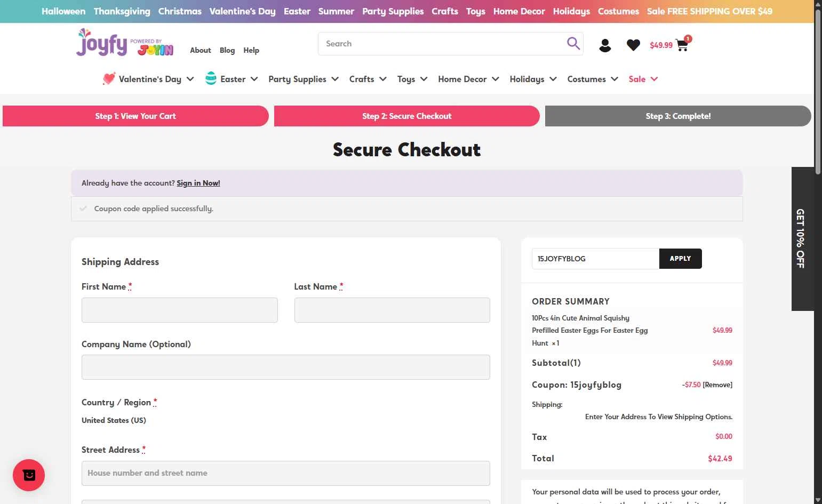Open Halloween in the top banner

[x=63, y=11]
